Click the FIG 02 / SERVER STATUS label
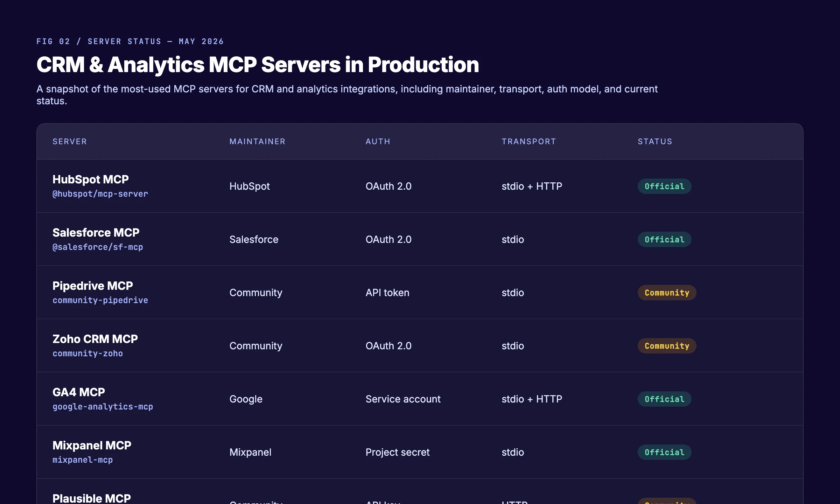840x504 pixels. (130, 41)
